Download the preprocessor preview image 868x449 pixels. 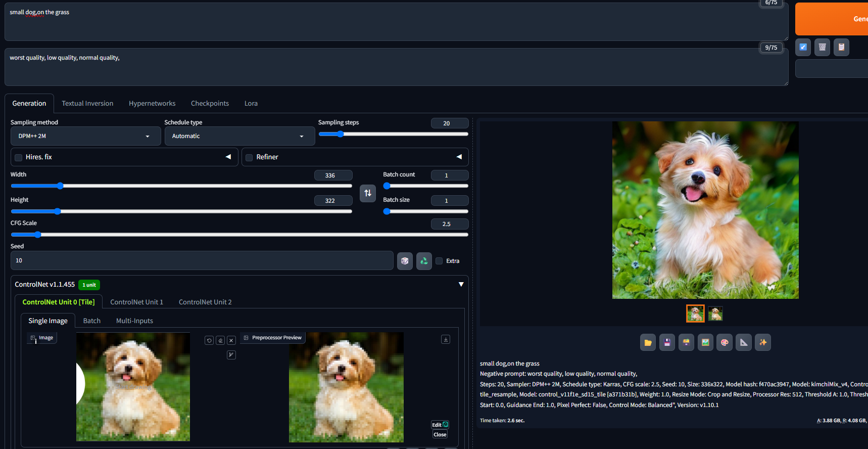(446, 339)
